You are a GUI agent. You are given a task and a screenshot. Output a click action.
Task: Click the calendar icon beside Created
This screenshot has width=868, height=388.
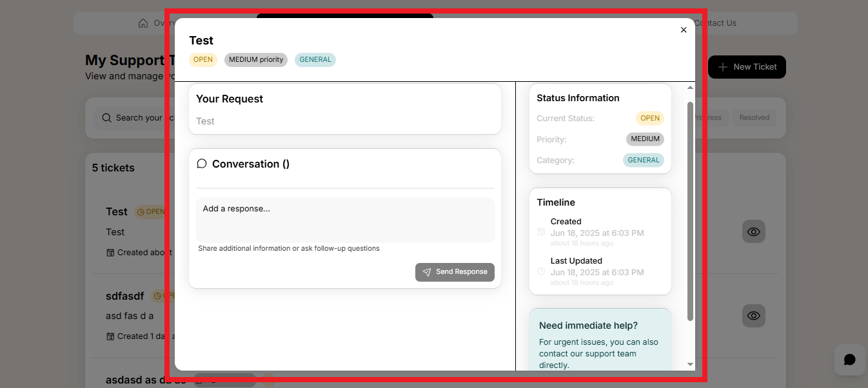pos(541,232)
